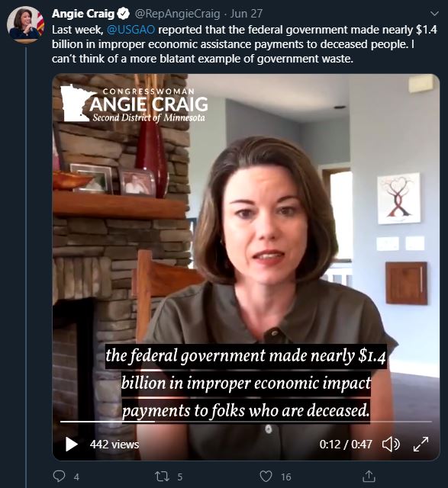Open reply via speech bubble icon

click(x=60, y=477)
